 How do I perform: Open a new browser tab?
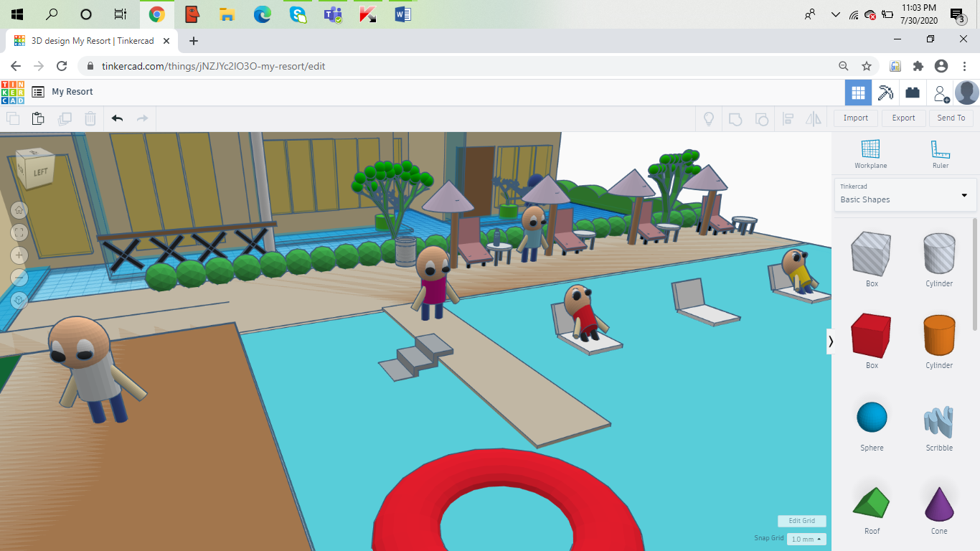pos(193,41)
